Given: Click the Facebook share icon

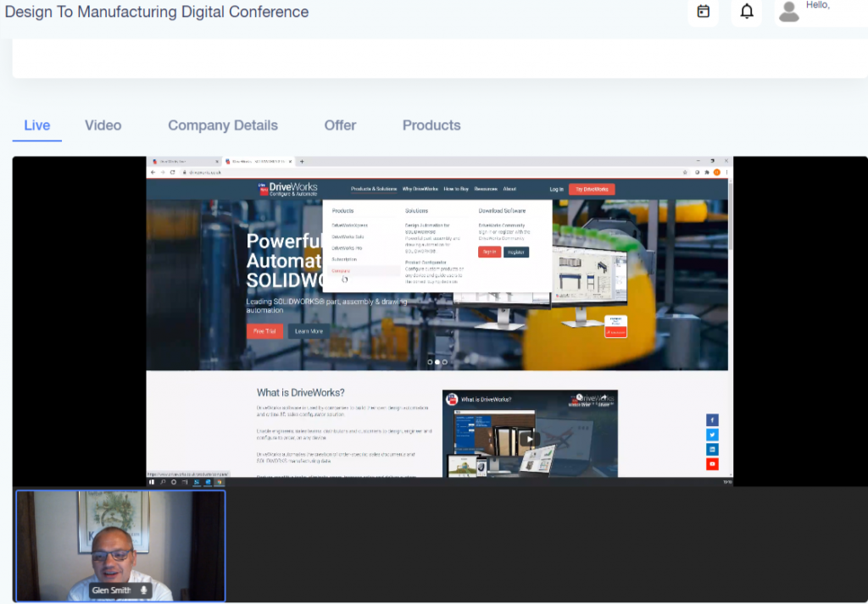Looking at the screenshot, I should [x=712, y=420].
